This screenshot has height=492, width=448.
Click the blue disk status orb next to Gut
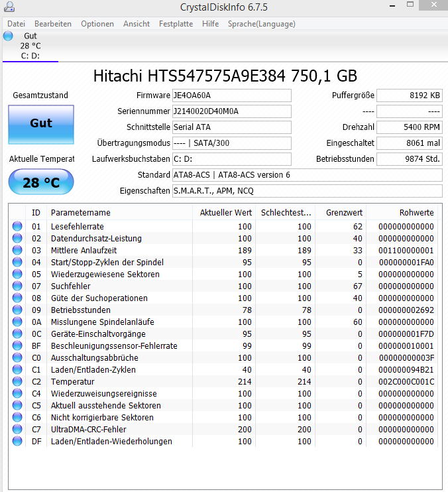[8, 36]
